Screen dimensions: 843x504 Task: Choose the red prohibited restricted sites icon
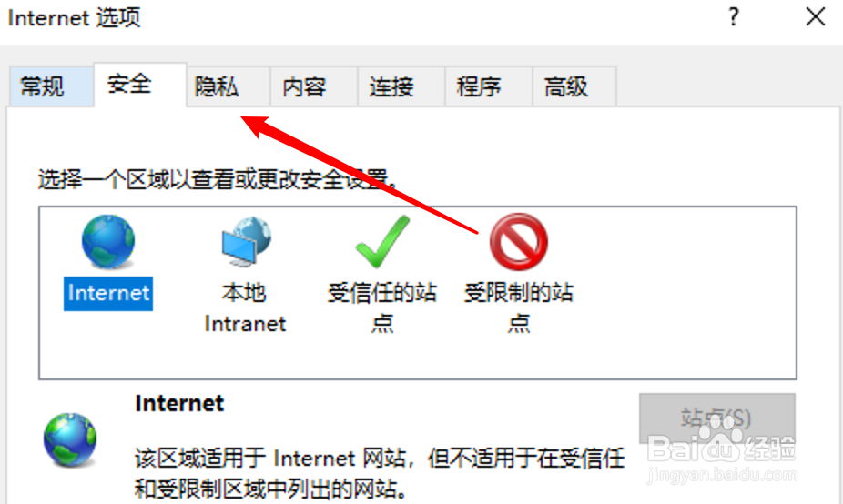[x=518, y=242]
